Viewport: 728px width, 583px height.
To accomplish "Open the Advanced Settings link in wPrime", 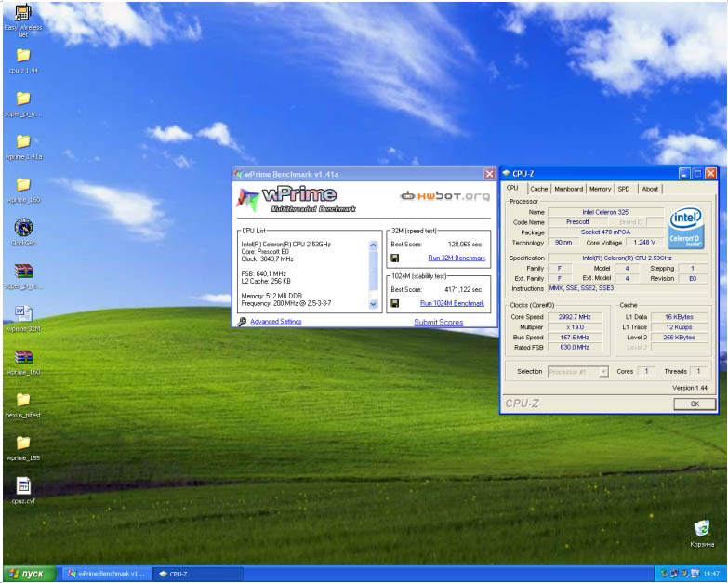I will [276, 322].
